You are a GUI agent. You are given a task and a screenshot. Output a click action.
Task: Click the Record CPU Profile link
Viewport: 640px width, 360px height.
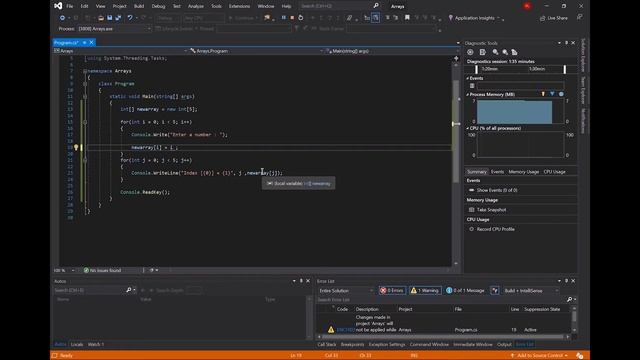point(496,229)
